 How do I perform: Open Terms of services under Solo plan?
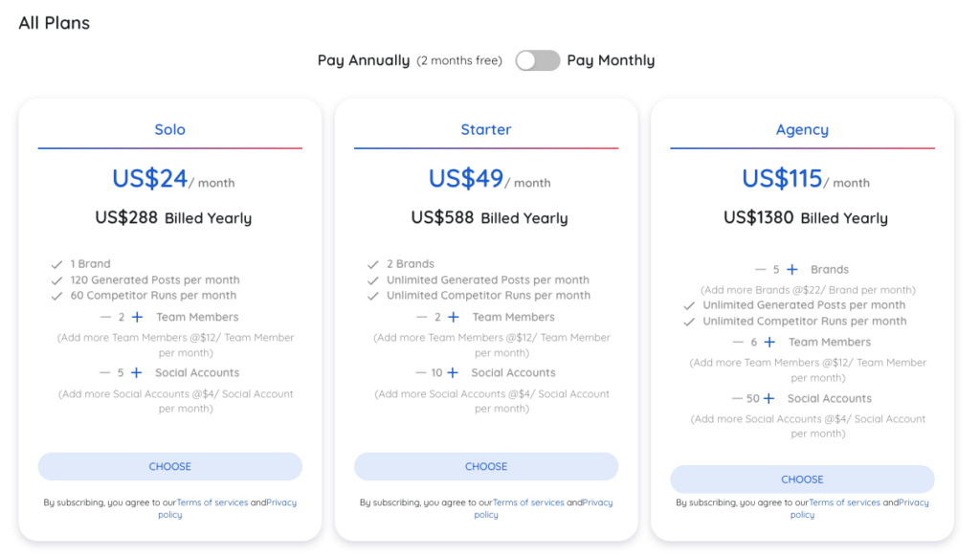tap(212, 502)
